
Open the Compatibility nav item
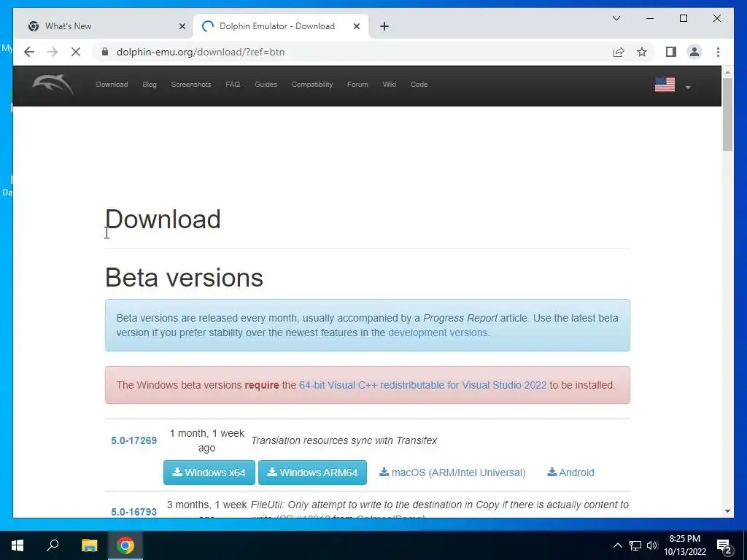(x=312, y=85)
